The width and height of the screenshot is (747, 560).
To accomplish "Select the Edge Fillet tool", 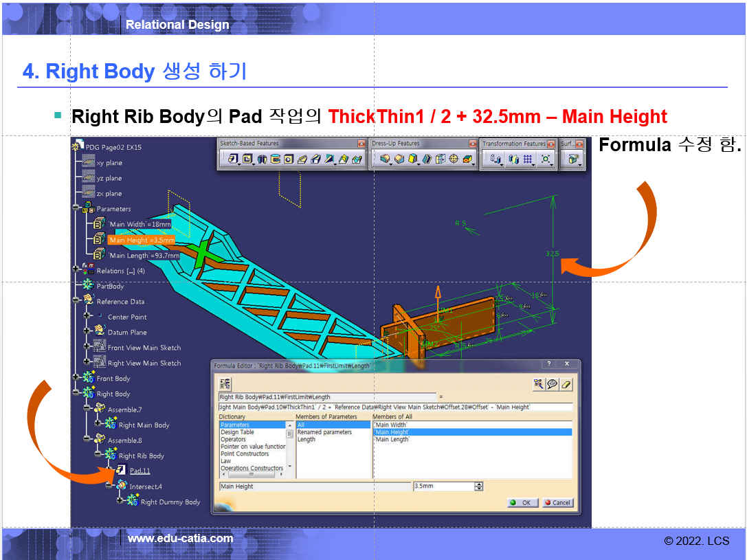I will [385, 159].
